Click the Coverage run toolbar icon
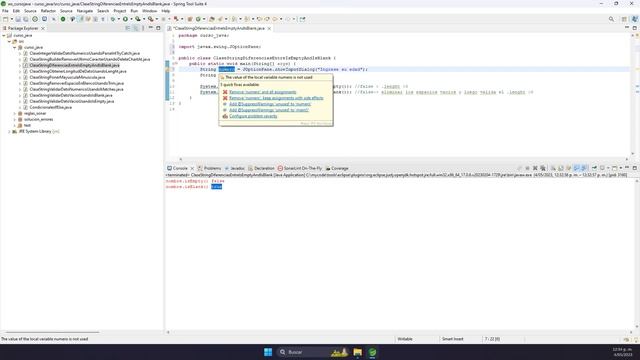Screen dimensions: 640x360 coord(138,19)
